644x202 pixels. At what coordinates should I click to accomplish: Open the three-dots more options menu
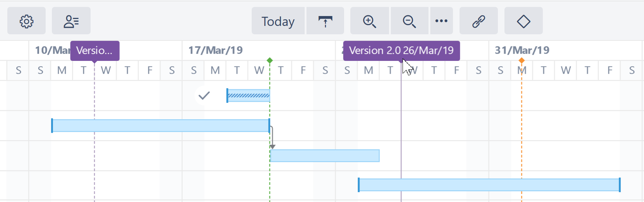coord(441,21)
